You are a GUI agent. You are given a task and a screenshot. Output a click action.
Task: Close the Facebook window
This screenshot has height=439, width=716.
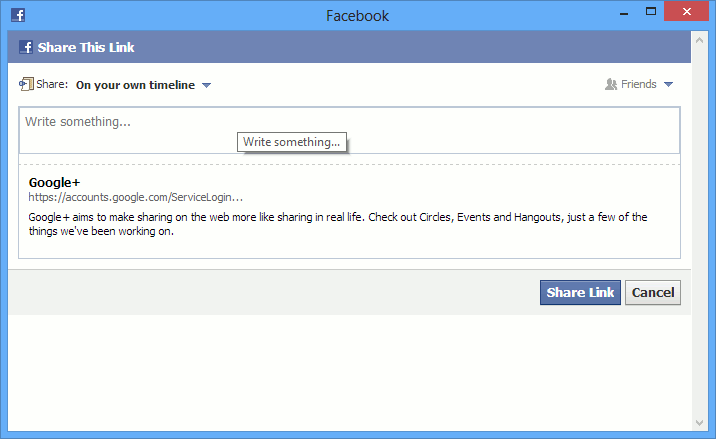pyautogui.click(x=686, y=11)
